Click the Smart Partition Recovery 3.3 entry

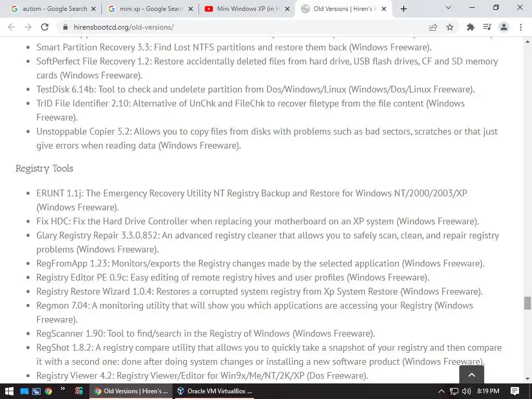coord(234,47)
